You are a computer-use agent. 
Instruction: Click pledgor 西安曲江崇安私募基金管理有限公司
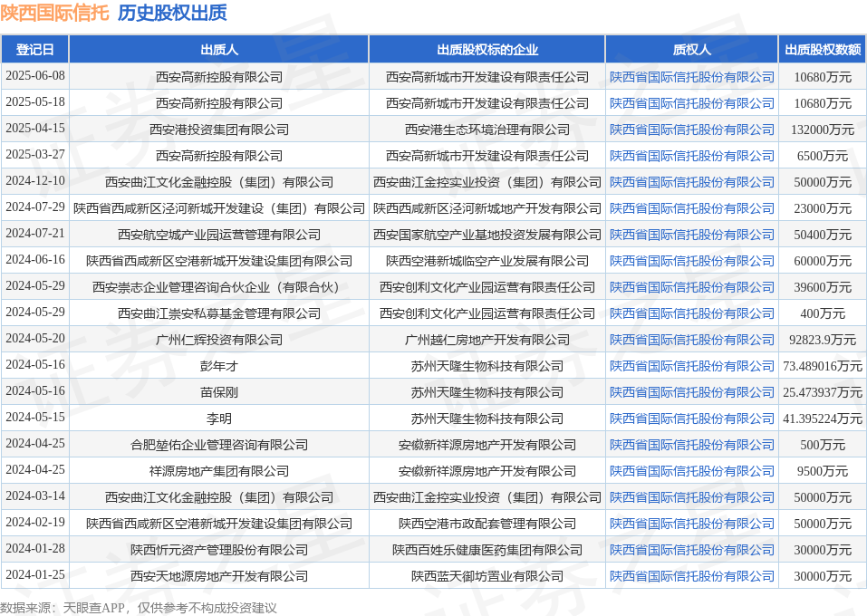pos(219,313)
